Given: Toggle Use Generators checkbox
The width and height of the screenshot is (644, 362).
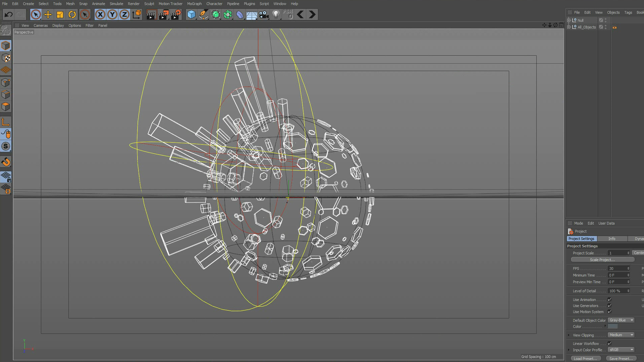Looking at the screenshot, I should [x=609, y=306].
